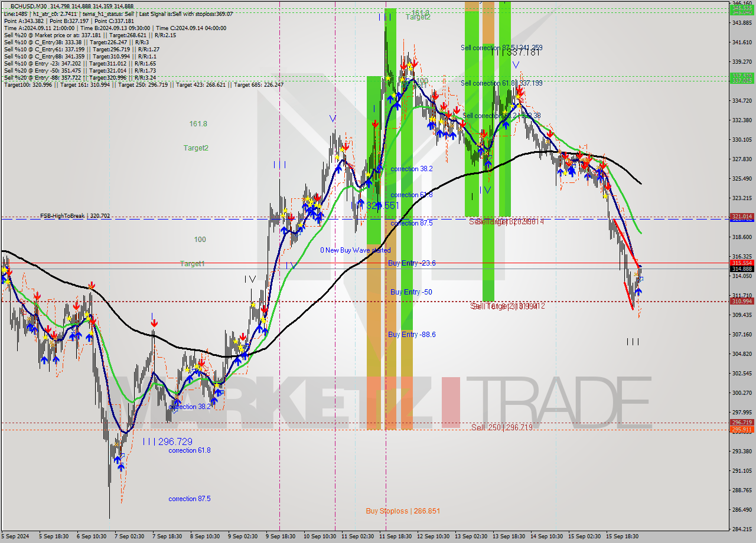Click the 304.820 price axis label
Image resolution: width=756 pixels, height=543 pixels.
(742, 354)
